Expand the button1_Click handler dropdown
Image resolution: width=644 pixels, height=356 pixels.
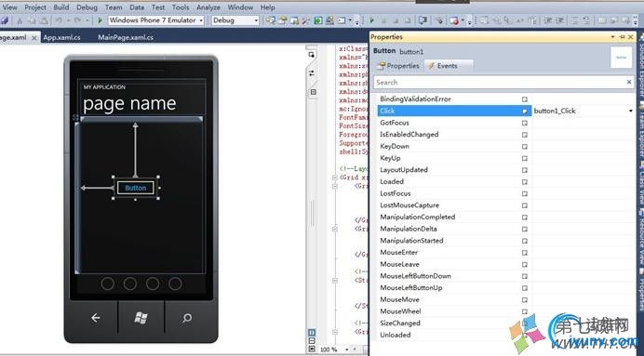tap(630, 111)
